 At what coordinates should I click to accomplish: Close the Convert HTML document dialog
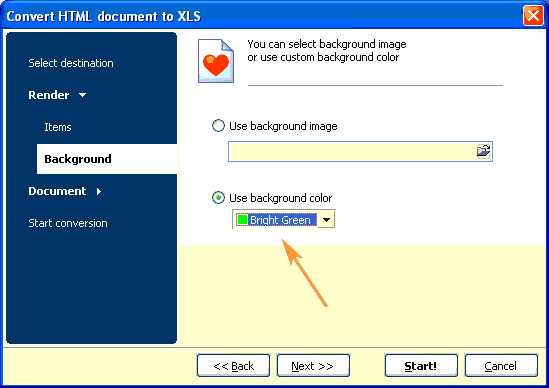click(x=533, y=16)
